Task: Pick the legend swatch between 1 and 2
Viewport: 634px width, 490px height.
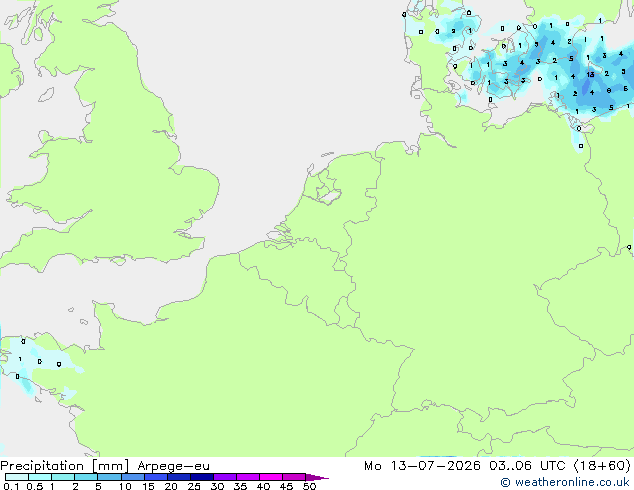Action: (x=63, y=477)
